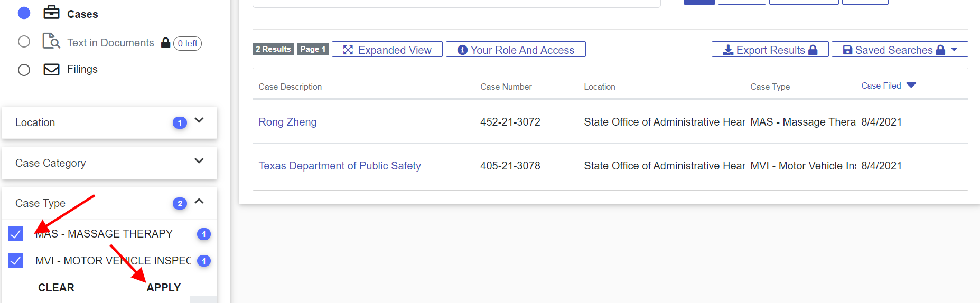Image resolution: width=980 pixels, height=303 pixels.
Task: Click the Export Results download icon
Action: 728,50
